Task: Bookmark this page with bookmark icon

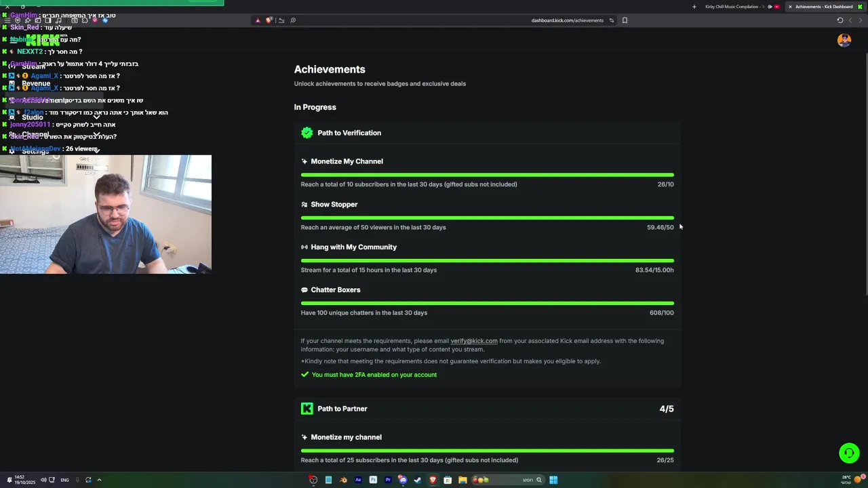Action: (x=625, y=20)
